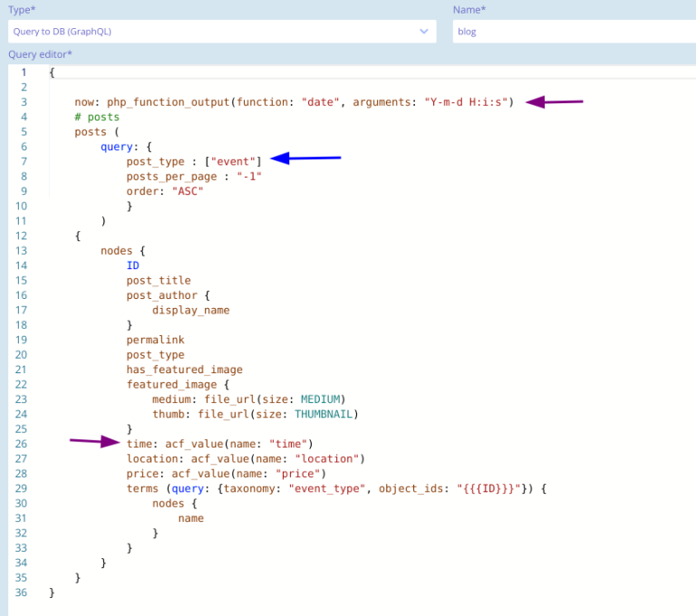Click the permalink field line
This screenshot has height=616, width=696.
point(155,340)
